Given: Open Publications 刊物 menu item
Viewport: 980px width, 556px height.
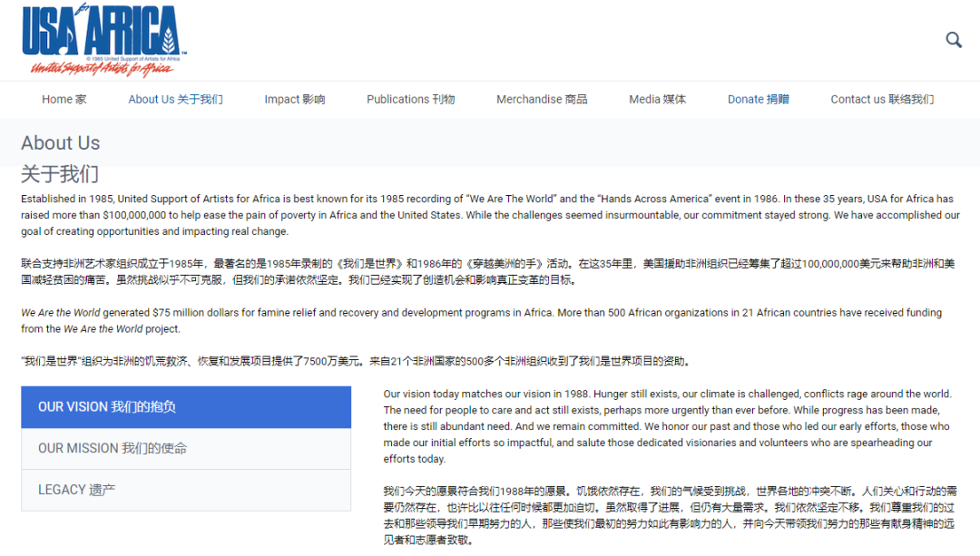Looking at the screenshot, I should 411,100.
